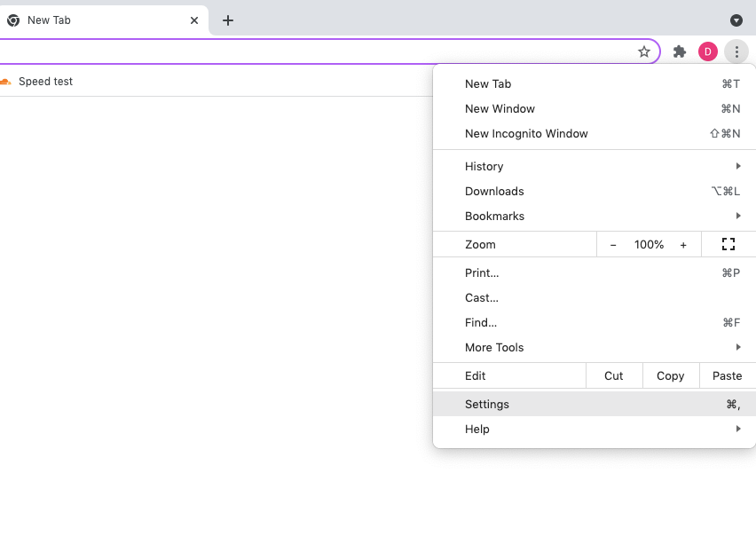Open Downloads from the menu
Screen dimensions: 756x552
pos(595,192)
